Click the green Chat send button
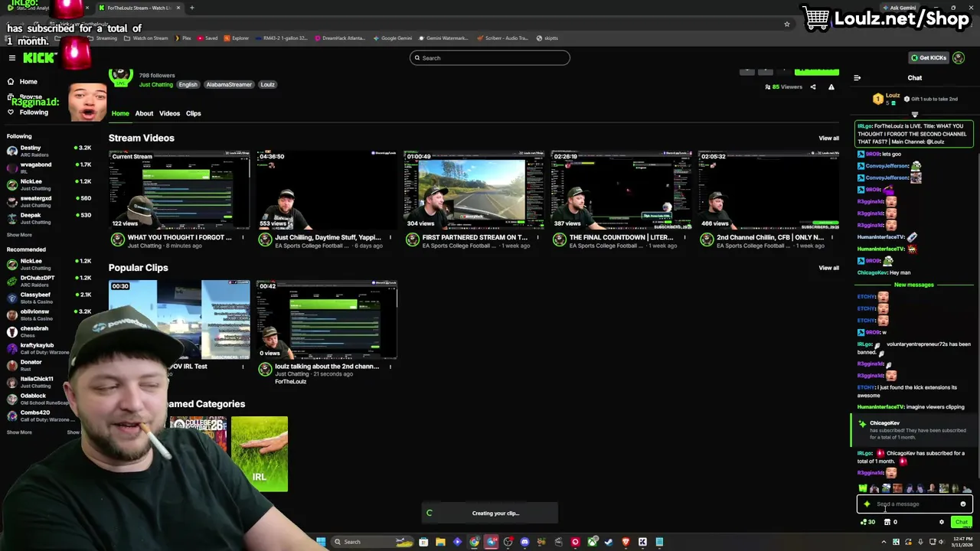The height and width of the screenshot is (551, 980). [x=962, y=523]
